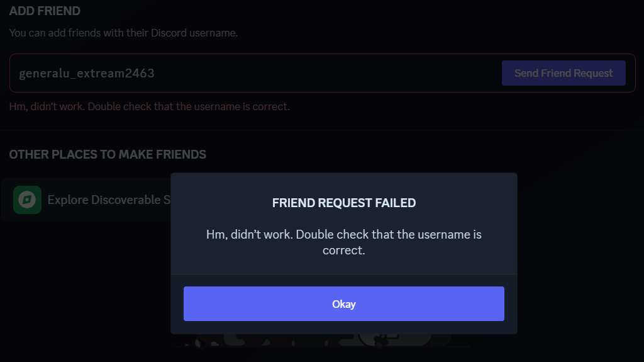Viewport: 644px width, 362px height.
Task: Click the OTHER PLACES TO MAKE FRIENDS heading
Action: tap(108, 154)
